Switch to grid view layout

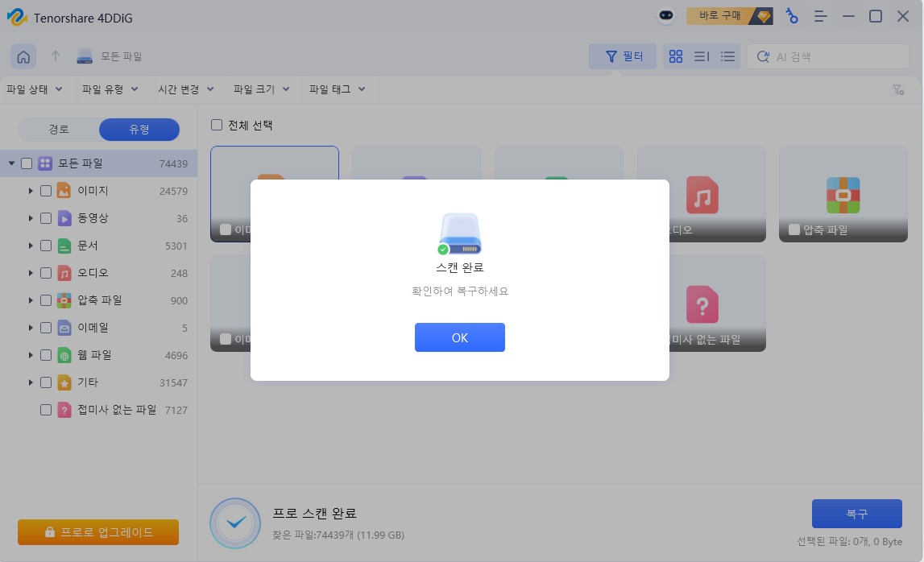pos(675,56)
